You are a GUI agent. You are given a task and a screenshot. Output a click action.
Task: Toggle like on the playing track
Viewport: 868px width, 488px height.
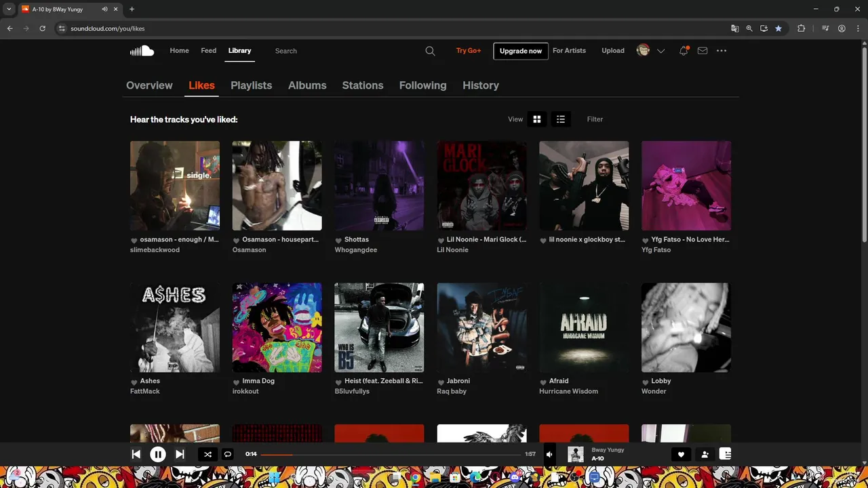click(682, 455)
